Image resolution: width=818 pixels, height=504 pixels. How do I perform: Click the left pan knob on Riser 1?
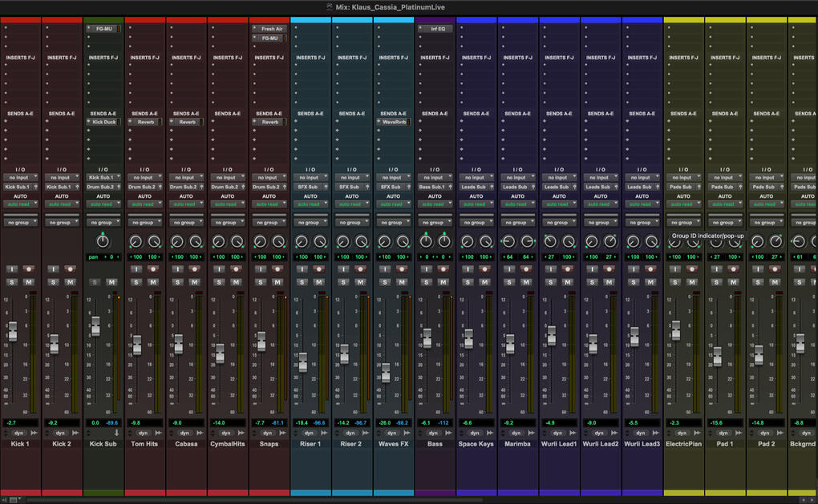pyautogui.click(x=302, y=241)
